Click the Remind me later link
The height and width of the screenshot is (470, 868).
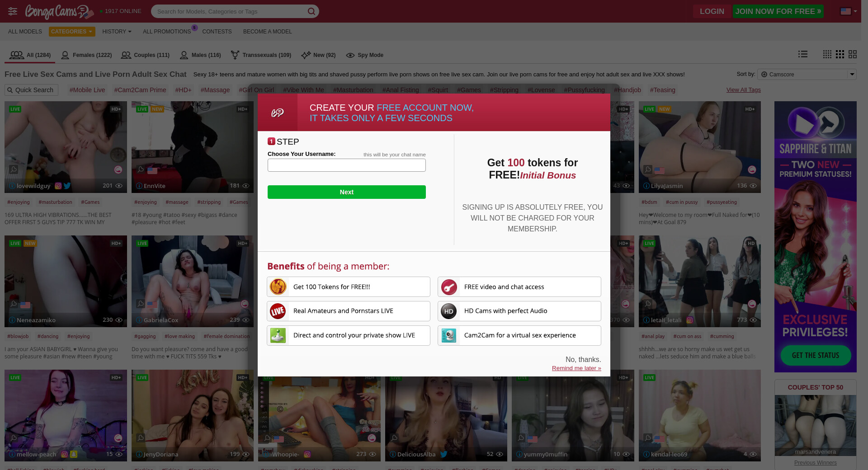pos(576,368)
